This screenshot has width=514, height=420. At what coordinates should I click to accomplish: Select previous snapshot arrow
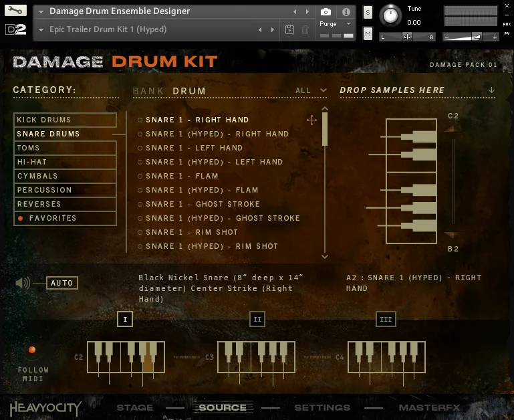260,30
